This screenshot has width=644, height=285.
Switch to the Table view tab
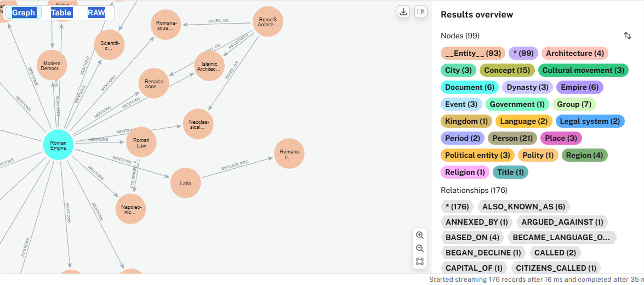(x=61, y=13)
